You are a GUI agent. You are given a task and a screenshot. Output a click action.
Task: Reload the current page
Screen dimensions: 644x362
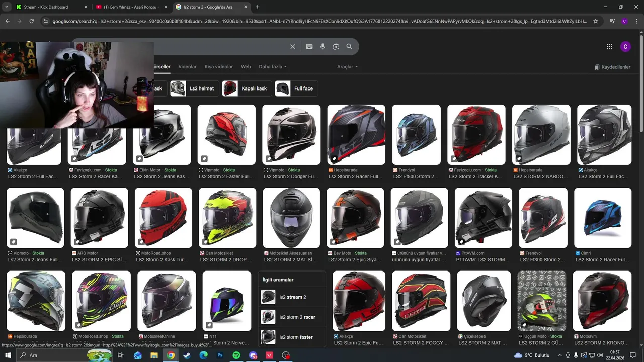(31, 21)
